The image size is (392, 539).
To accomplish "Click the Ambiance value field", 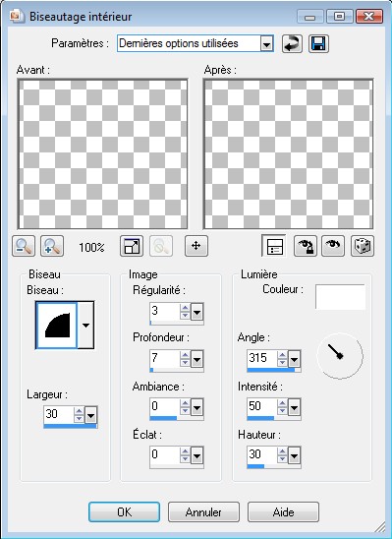I will 165,407.
